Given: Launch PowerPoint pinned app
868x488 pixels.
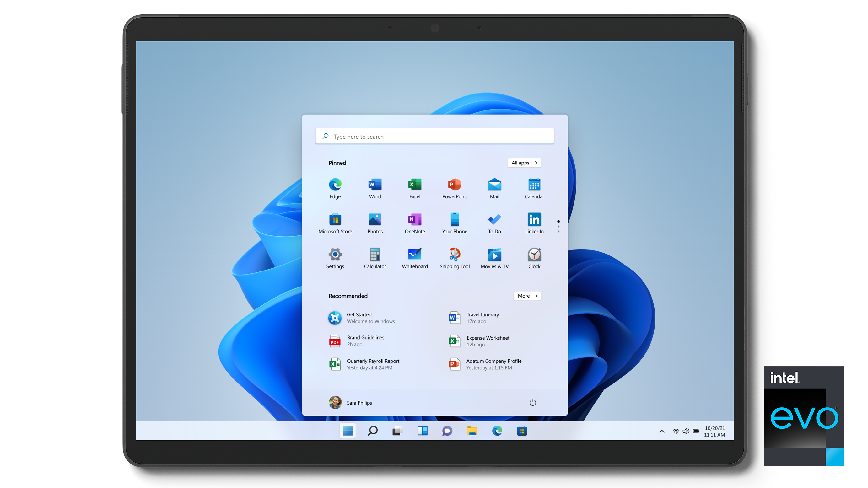Looking at the screenshot, I should (x=455, y=188).
